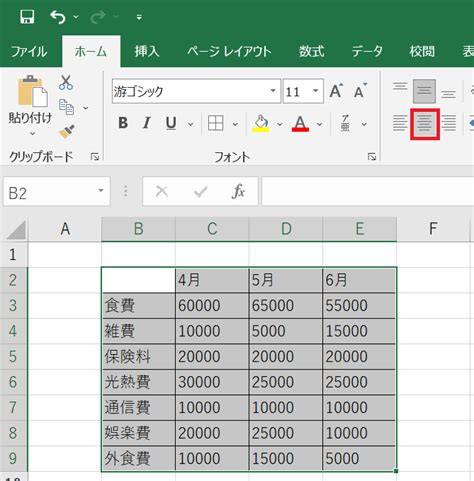
Task: Toggle middle vertical alignment
Action: 424,91
